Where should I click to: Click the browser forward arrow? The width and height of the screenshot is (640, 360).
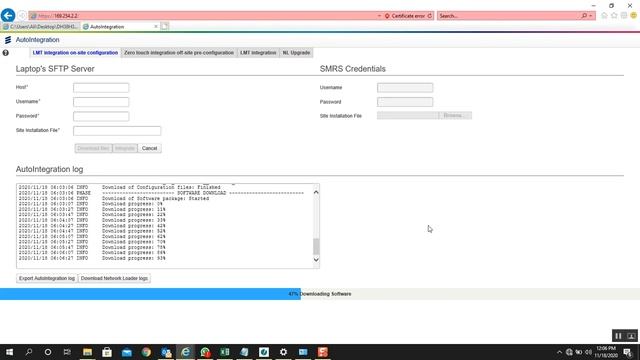(x=22, y=16)
